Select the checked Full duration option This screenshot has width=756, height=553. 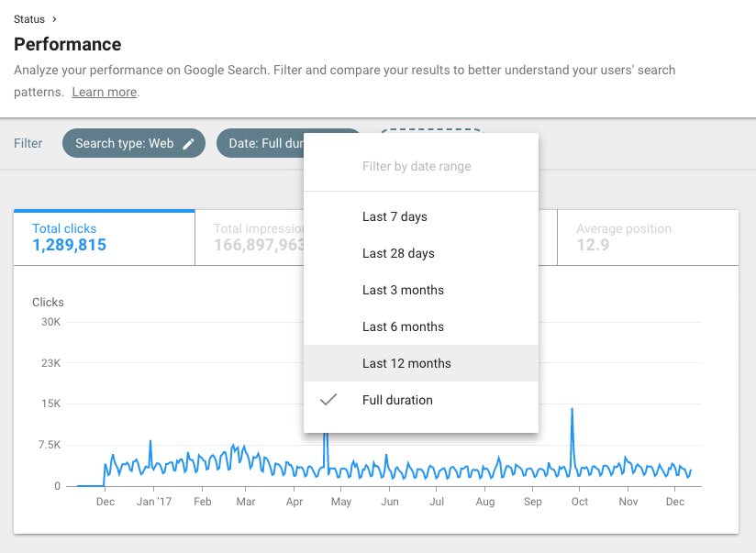click(421, 400)
